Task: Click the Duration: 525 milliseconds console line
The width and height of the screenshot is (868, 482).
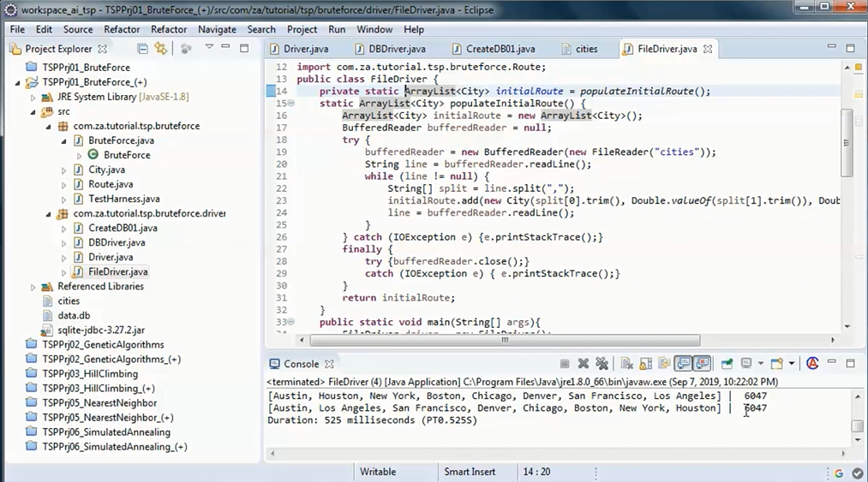Action: click(x=372, y=420)
